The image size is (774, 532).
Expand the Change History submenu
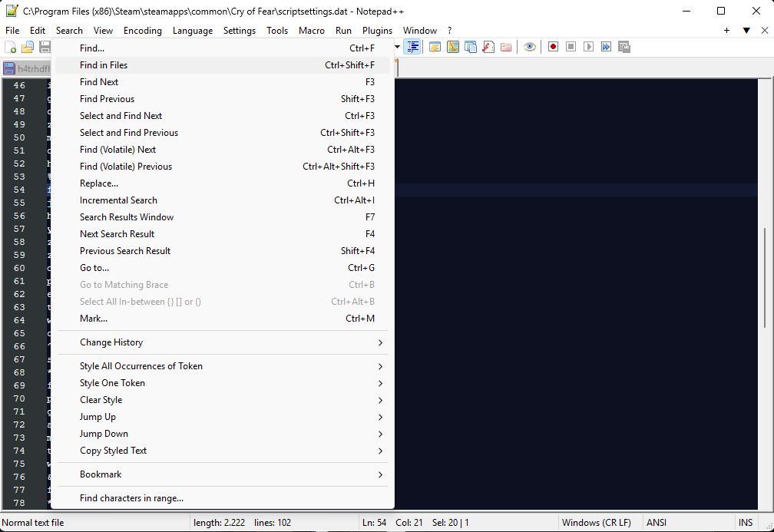coord(223,342)
